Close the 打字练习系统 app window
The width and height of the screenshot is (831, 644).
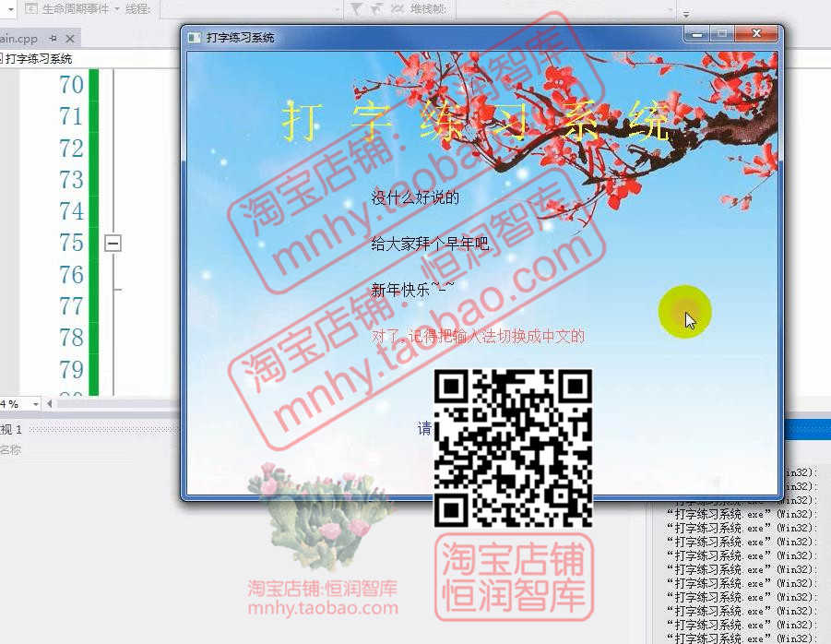756,34
